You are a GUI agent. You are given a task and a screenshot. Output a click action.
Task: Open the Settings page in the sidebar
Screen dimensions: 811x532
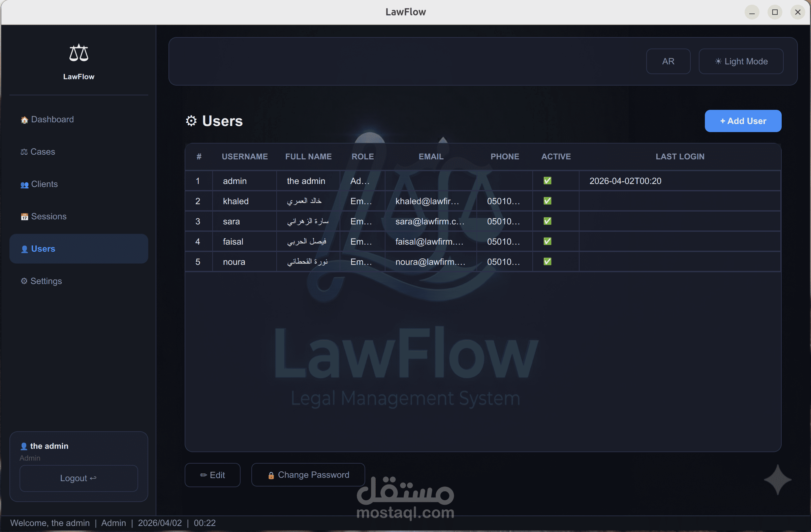pos(46,281)
